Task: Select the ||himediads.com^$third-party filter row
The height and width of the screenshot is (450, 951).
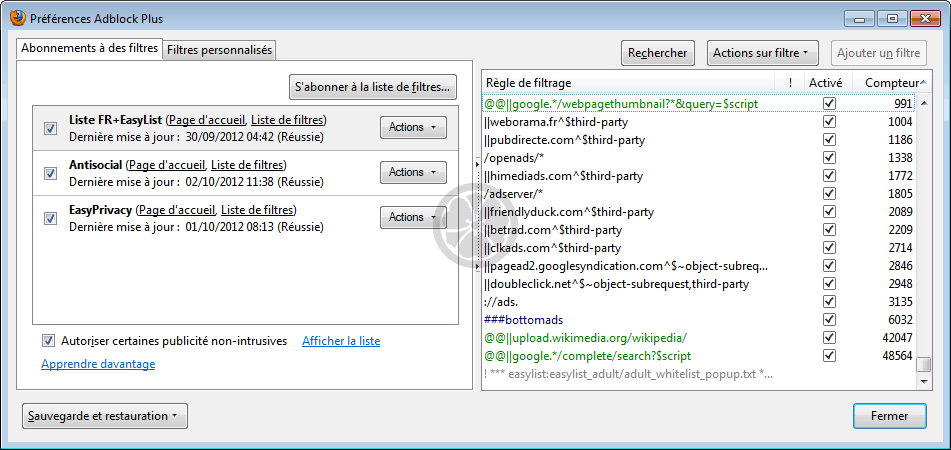Action: [x=699, y=176]
